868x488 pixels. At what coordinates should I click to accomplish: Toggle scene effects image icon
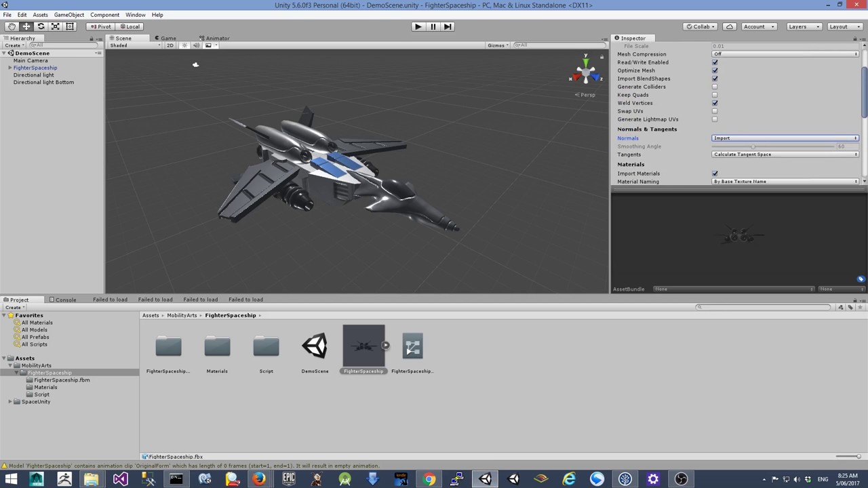click(x=210, y=45)
